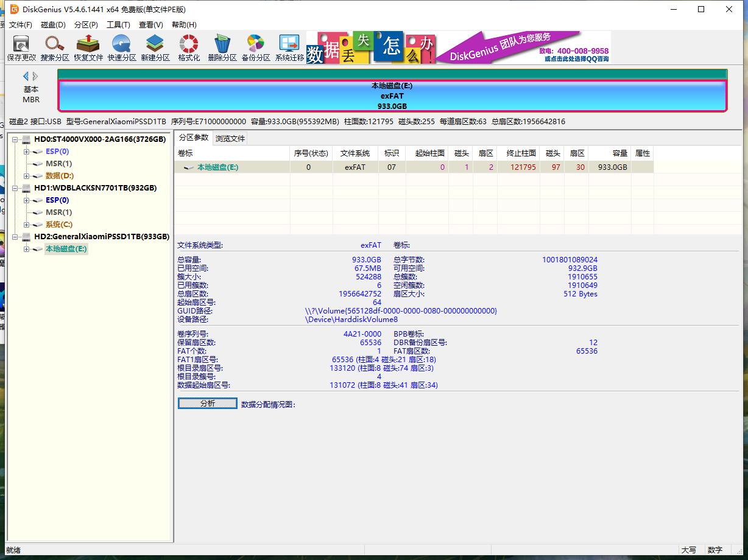Image resolution: width=748 pixels, height=560 pixels.
Task: Switch to the 浏览文件 tab
Action: point(230,139)
